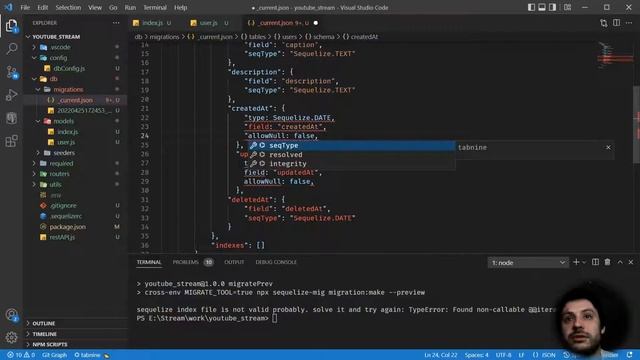This screenshot has height=360, width=640.
Task: Change indentation via Spaces: 4
Action: tap(476, 355)
